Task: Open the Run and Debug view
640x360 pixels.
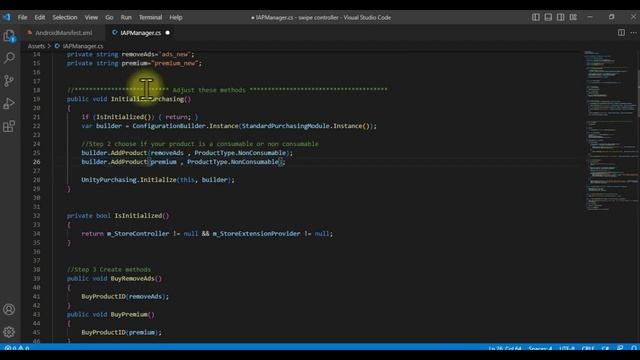Action: [x=9, y=103]
